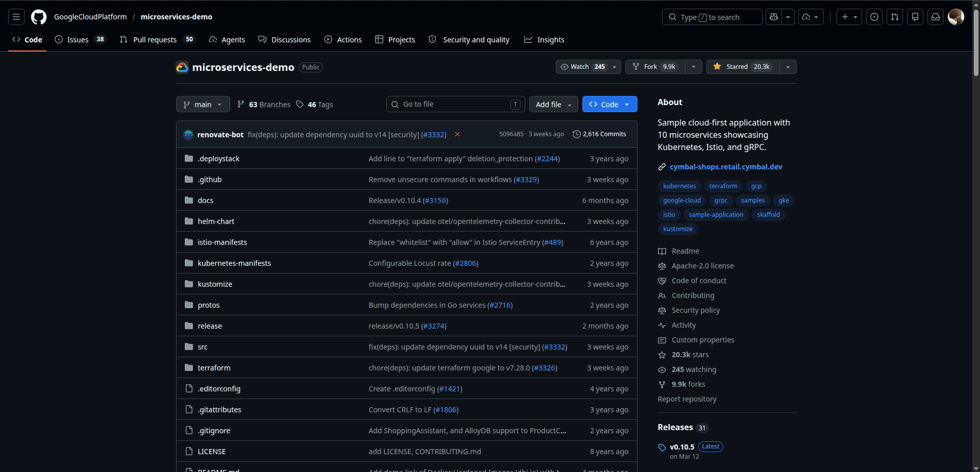Click the branch icon next to 63 Branches

241,104
